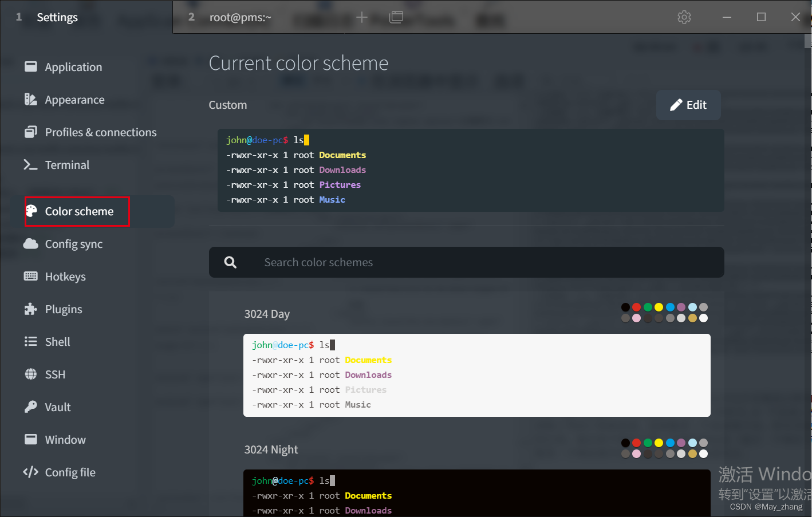The image size is (812, 517).
Task: Click the settings gear icon in title bar
Action: tap(684, 17)
